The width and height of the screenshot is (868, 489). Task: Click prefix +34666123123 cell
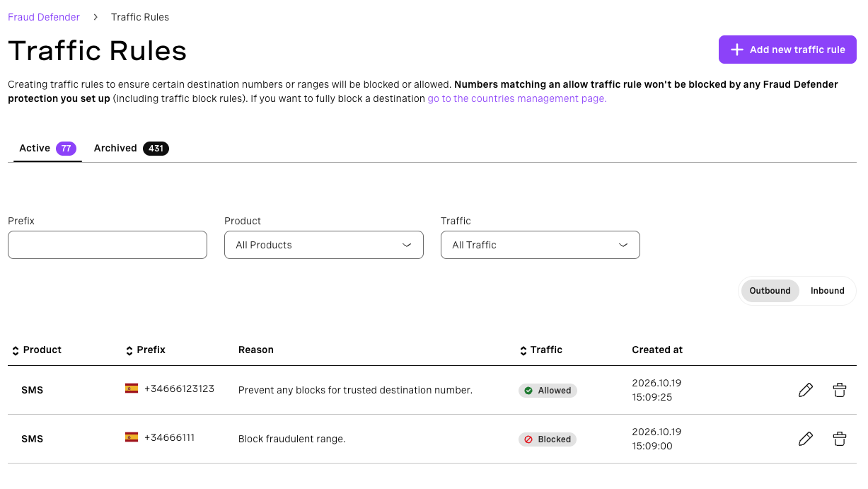click(179, 389)
